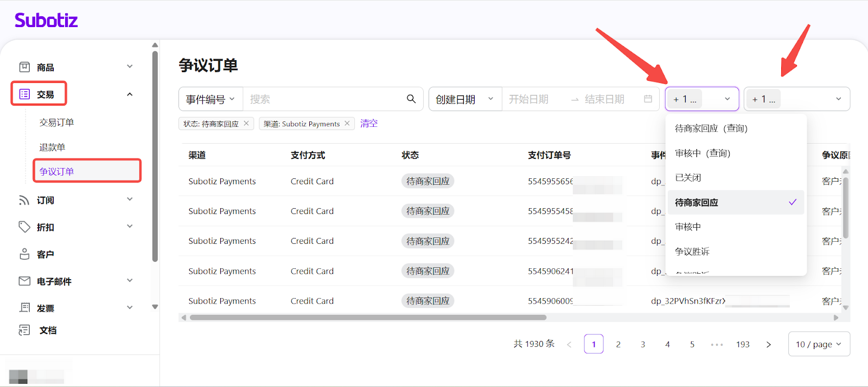Viewport: 868px width, 387px height.
Task: Click the 订阅 feed icon
Action: click(x=24, y=200)
